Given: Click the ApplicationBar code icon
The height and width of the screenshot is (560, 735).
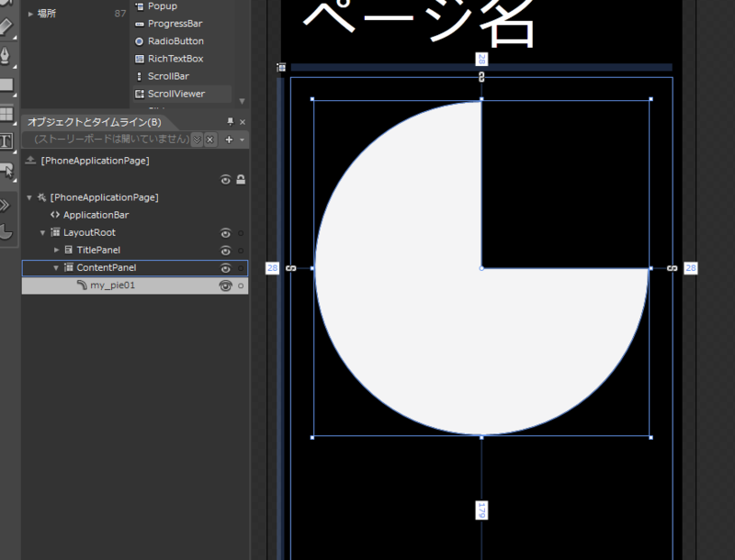Looking at the screenshot, I should (55, 215).
